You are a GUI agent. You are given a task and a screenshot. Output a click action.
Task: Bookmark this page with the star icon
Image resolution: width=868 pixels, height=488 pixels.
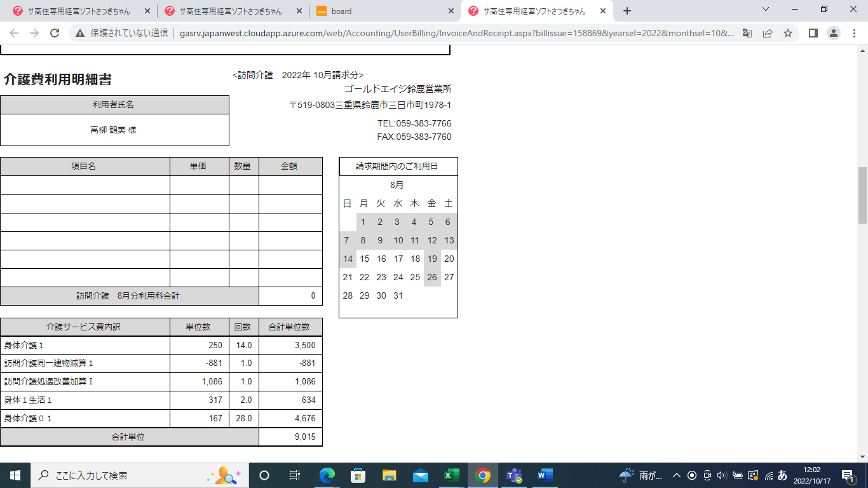tap(788, 33)
